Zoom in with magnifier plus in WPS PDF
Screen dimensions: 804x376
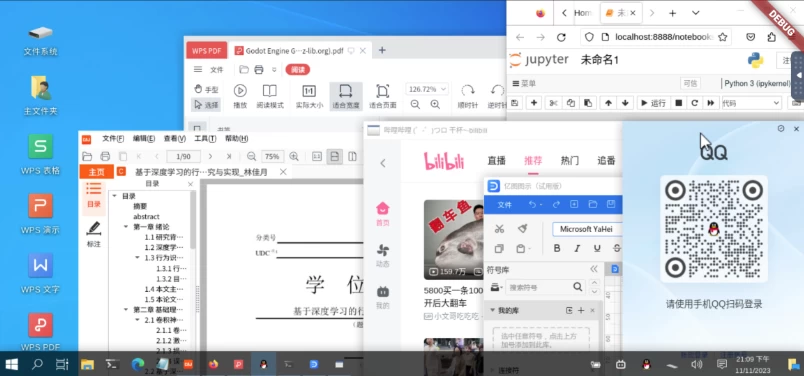coord(435,105)
